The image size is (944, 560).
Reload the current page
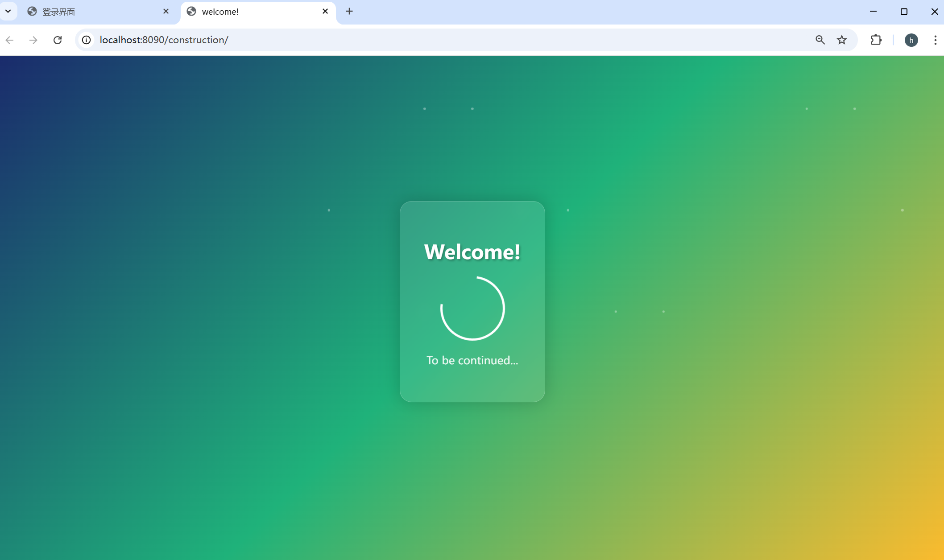click(58, 40)
